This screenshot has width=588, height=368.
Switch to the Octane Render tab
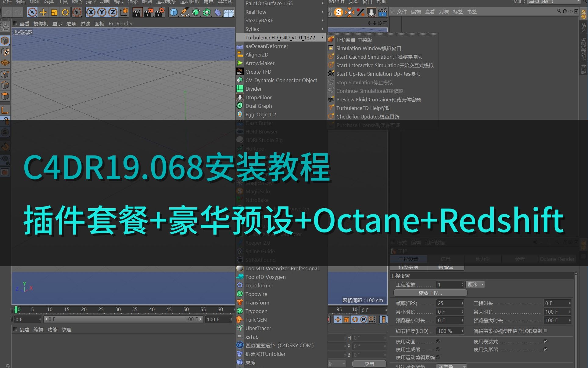point(557,259)
